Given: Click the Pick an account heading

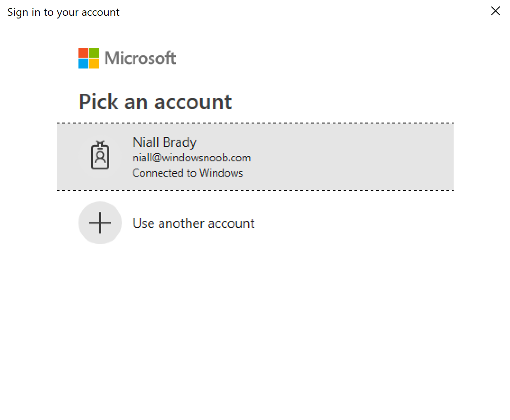Looking at the screenshot, I should click(155, 102).
